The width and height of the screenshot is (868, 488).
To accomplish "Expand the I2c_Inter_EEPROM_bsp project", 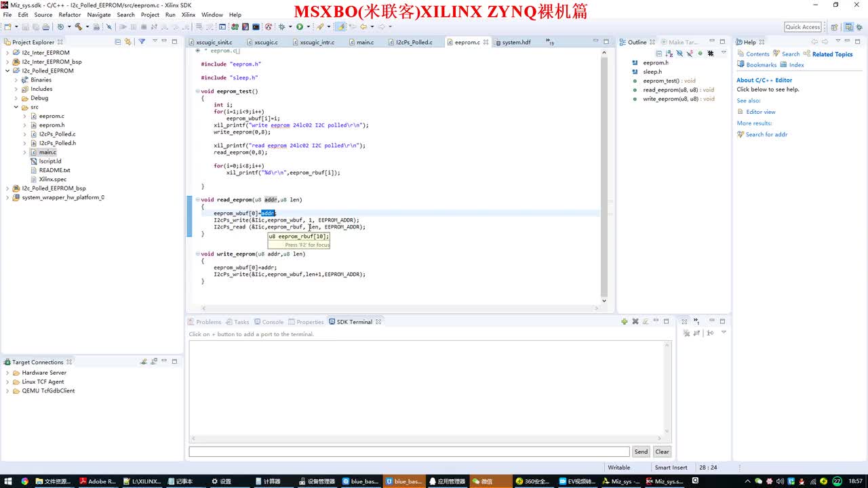I will (7, 62).
